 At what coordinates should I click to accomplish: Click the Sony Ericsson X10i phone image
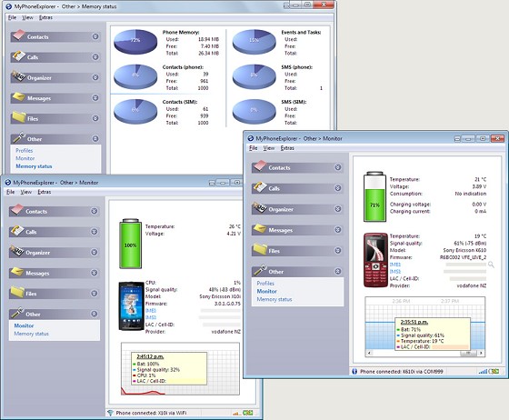131,306
